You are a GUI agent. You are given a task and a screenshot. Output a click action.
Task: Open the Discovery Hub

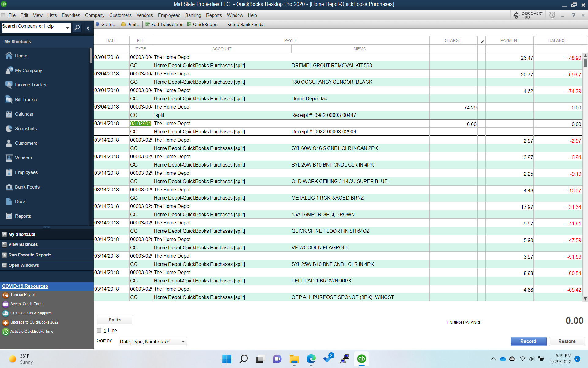pos(528,15)
